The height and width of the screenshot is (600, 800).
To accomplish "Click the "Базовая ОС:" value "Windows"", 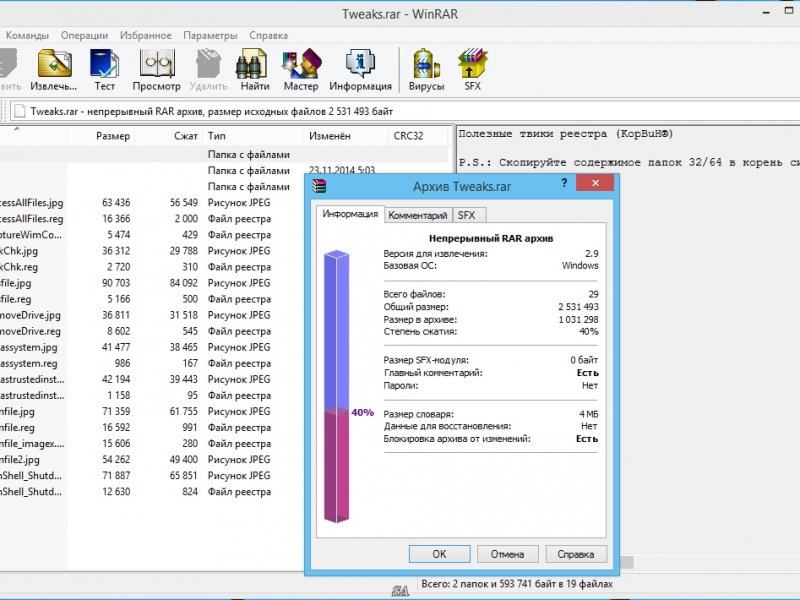I will (580, 265).
